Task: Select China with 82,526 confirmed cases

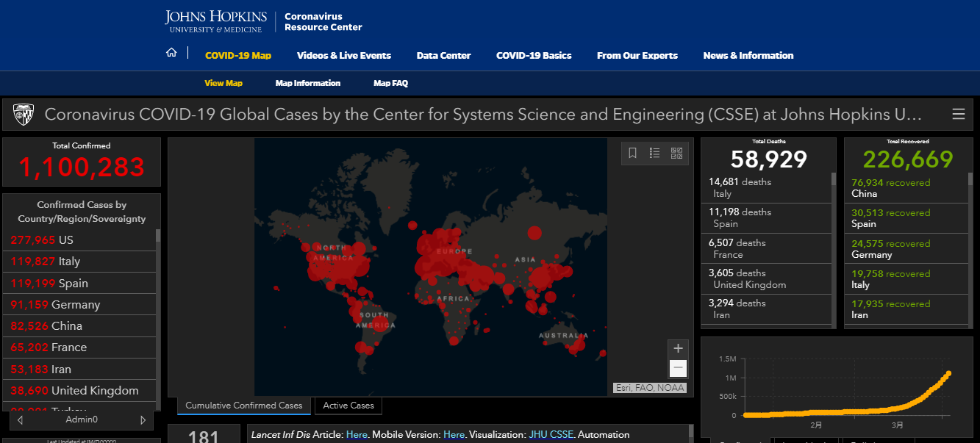Action: pyautogui.click(x=79, y=325)
